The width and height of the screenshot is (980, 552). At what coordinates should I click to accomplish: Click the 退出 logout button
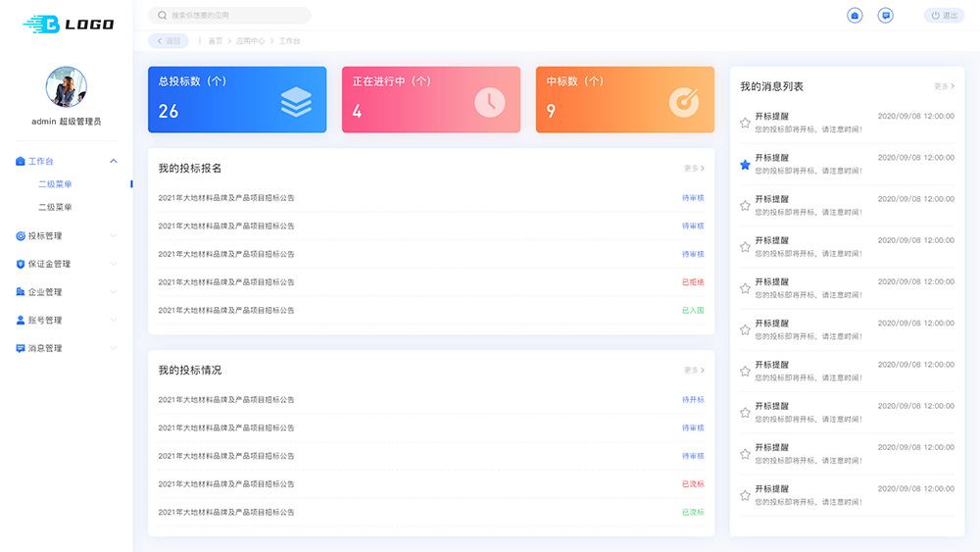pyautogui.click(x=944, y=16)
